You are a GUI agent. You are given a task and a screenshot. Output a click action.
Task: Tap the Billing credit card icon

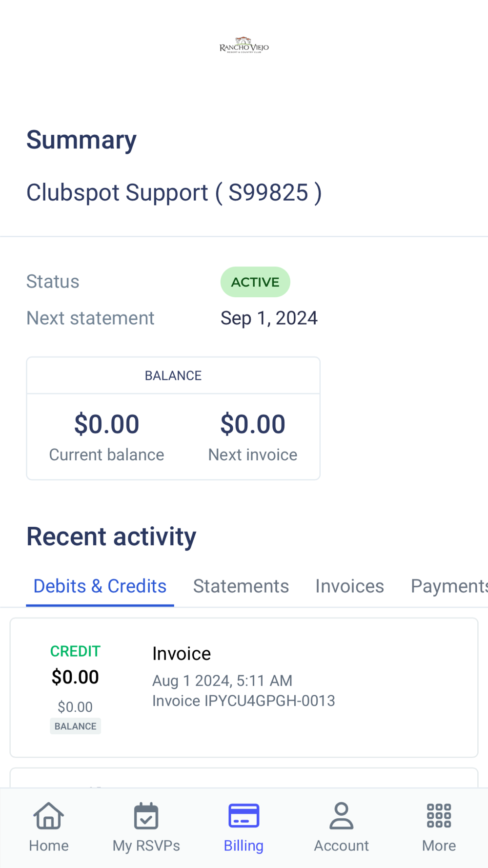(244, 816)
